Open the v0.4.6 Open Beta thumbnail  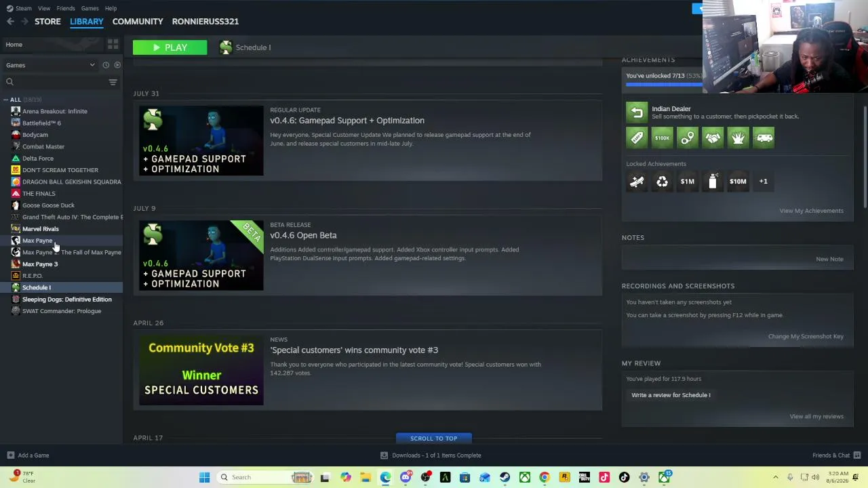coord(201,256)
